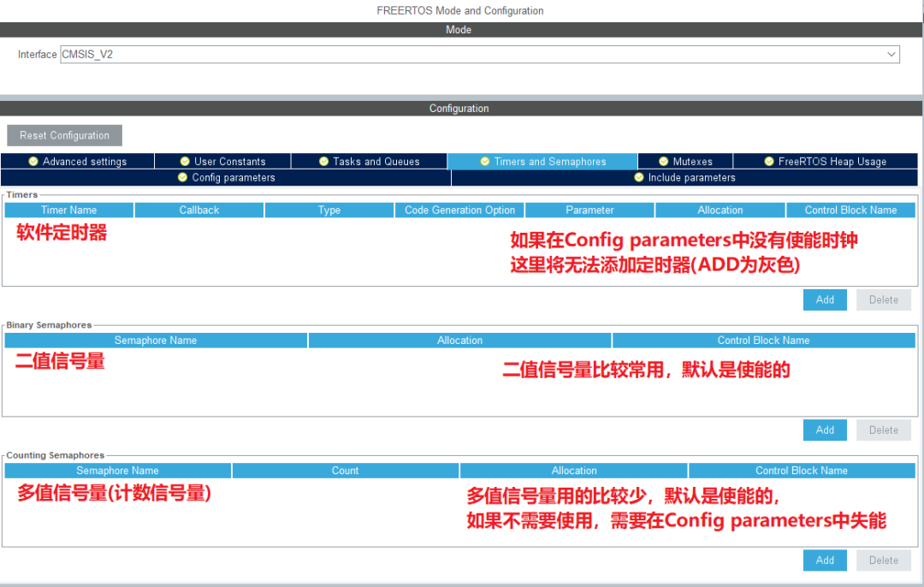
Task: Add a new binary semaphore
Action: [825, 430]
